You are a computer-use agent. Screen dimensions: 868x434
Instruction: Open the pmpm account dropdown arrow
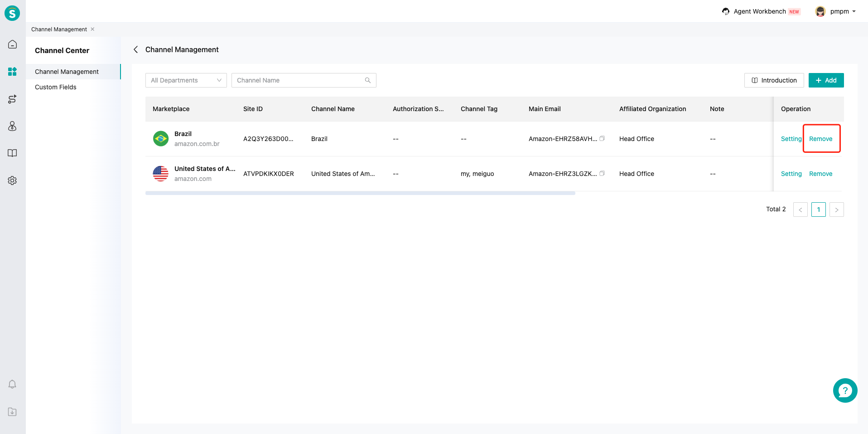[854, 11]
